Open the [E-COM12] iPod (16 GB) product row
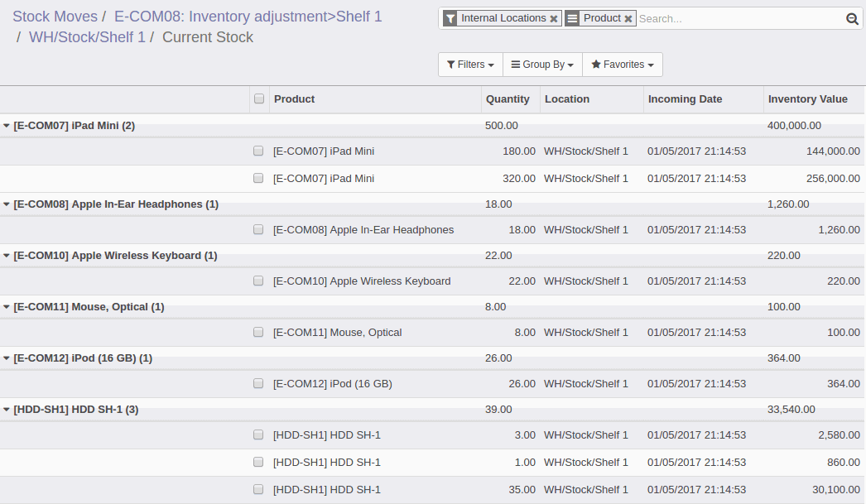The width and height of the screenshot is (866, 504). tap(333, 384)
